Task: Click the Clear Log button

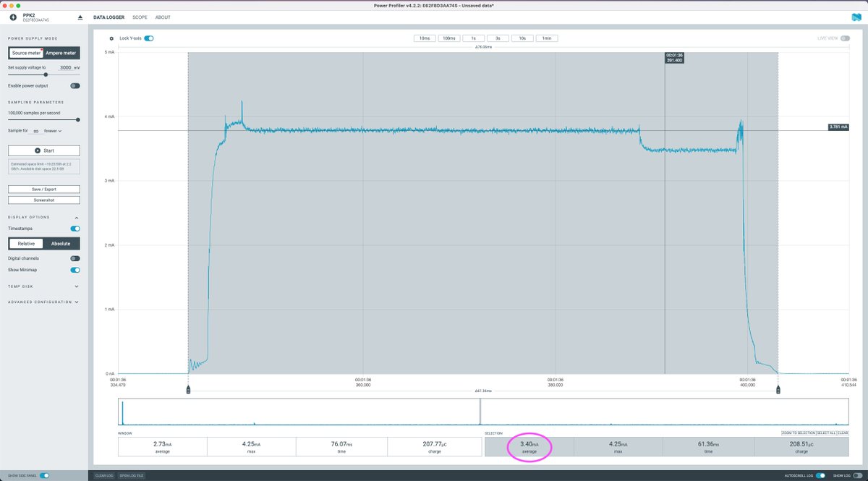Action: point(105,475)
